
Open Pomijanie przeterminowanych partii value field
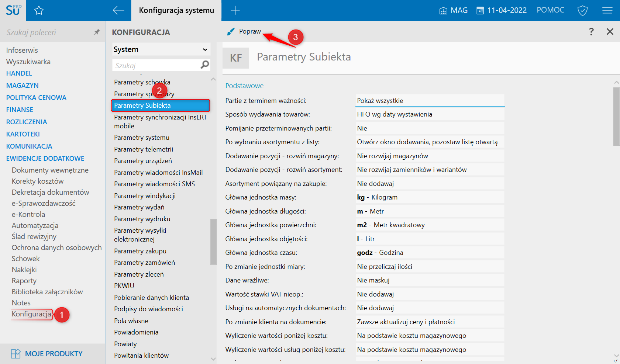click(430, 128)
